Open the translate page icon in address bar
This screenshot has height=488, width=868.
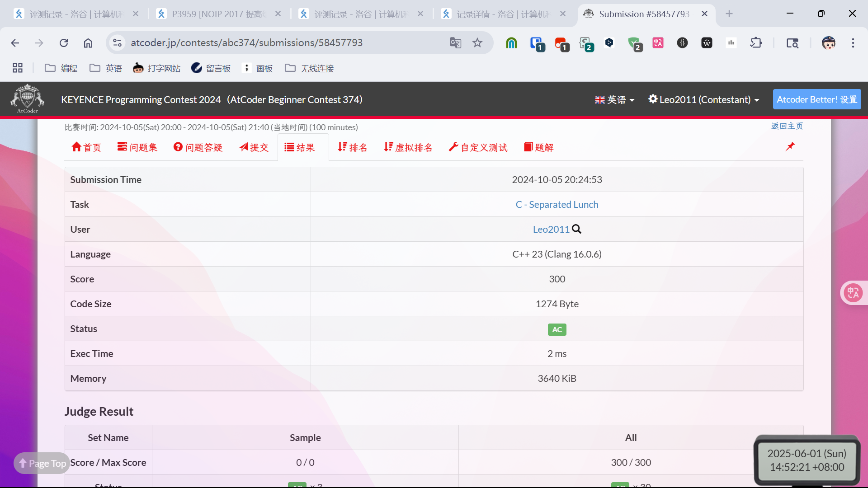click(455, 43)
